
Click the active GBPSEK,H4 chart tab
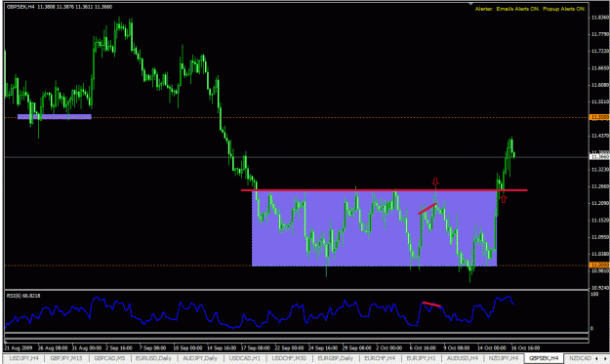click(x=544, y=358)
